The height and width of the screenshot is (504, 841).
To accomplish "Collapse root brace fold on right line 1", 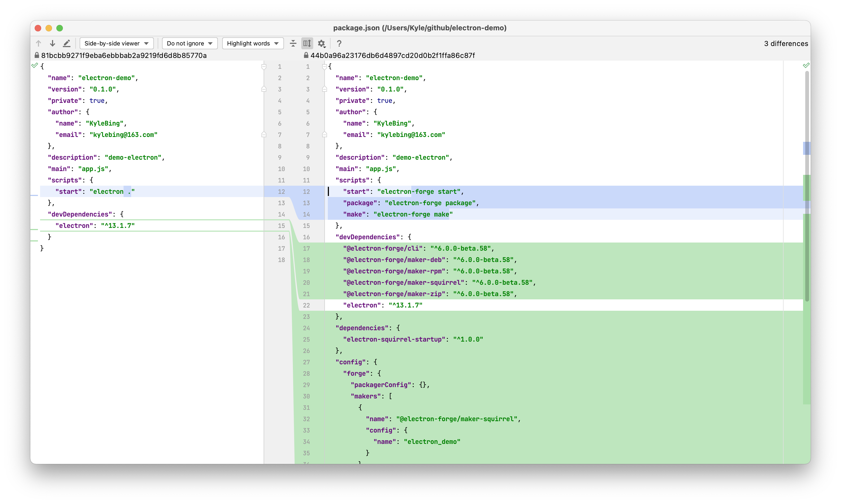I will (x=324, y=67).
